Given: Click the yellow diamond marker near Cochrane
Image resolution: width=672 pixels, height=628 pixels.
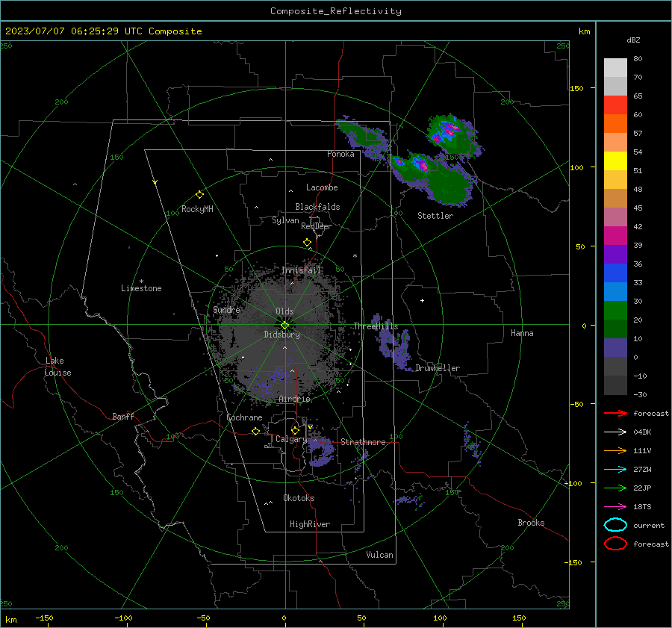Looking at the screenshot, I should coord(255,432).
